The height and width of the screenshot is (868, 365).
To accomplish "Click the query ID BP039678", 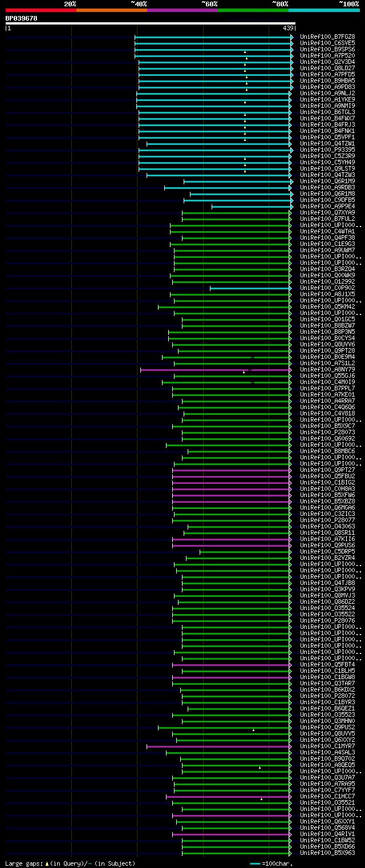I will (22, 18).
